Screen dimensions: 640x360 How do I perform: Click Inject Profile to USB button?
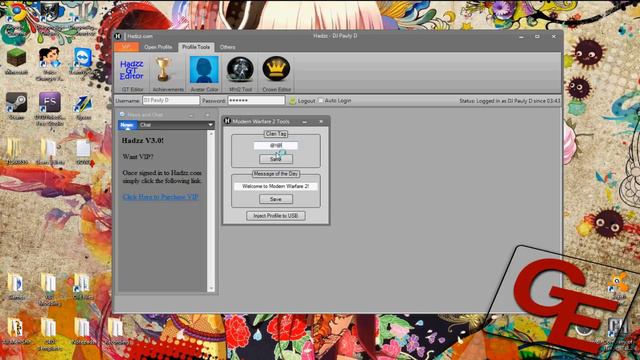[x=276, y=216]
